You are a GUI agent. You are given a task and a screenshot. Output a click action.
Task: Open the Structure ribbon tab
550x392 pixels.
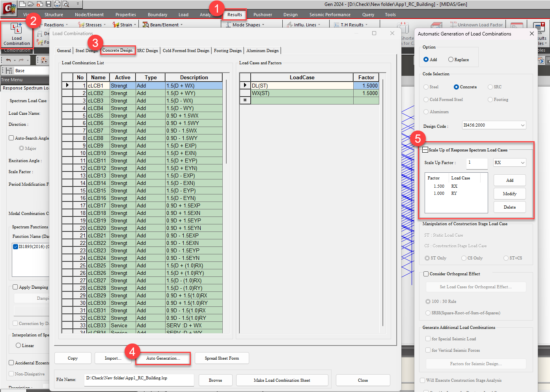(54, 15)
